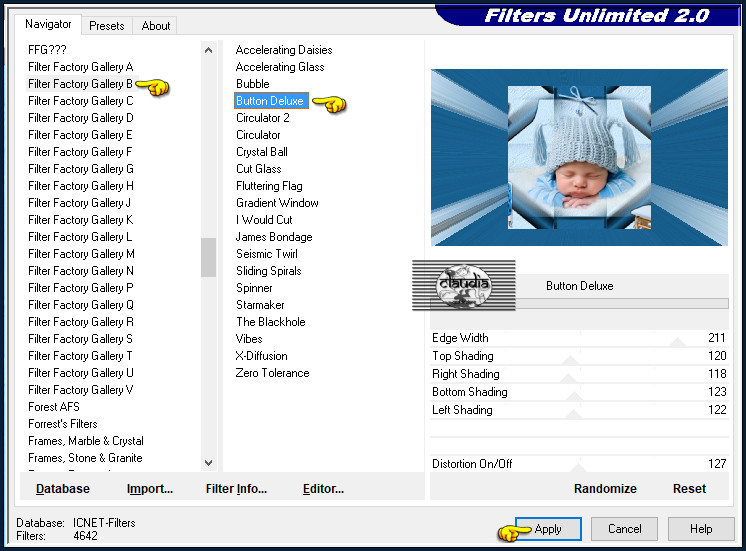Click the category list scrollbar thumb
The height and width of the screenshot is (551, 746).
pyautogui.click(x=208, y=257)
